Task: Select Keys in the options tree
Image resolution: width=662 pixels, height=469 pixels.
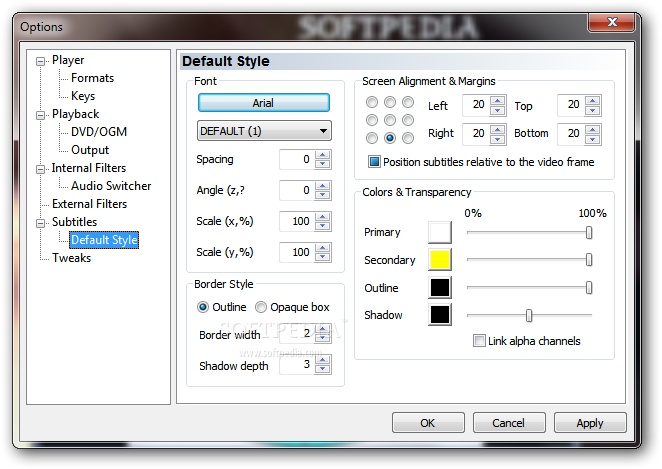Action: 83,96
